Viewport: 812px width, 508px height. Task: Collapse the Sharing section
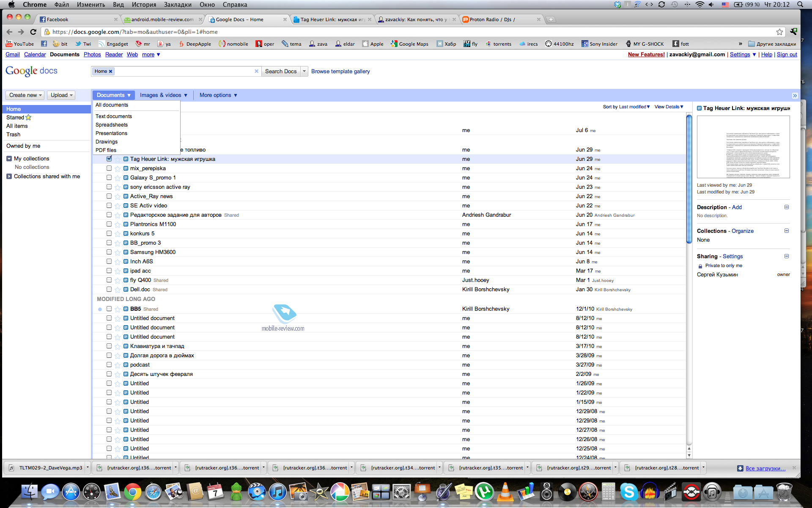[x=787, y=256]
